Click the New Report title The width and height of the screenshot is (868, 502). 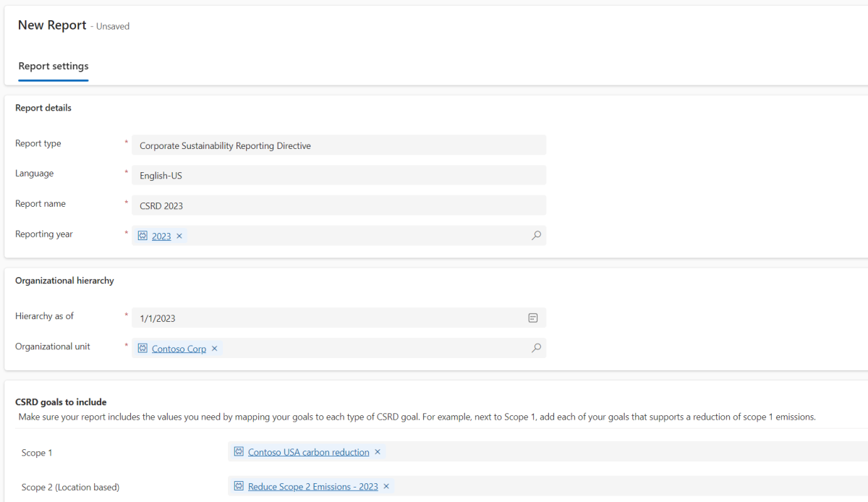click(x=52, y=25)
